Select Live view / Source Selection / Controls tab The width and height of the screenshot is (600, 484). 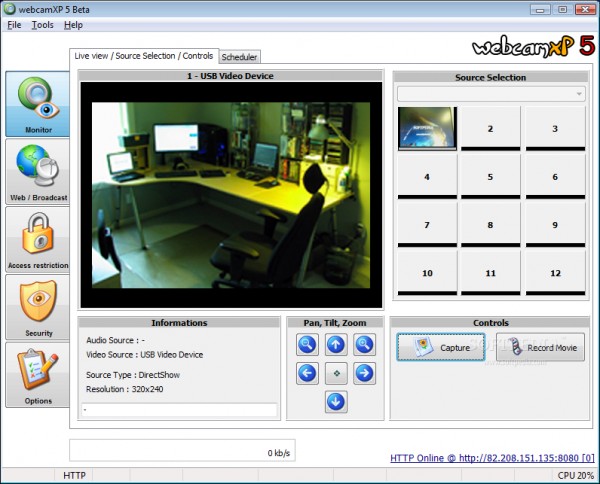[x=144, y=56]
